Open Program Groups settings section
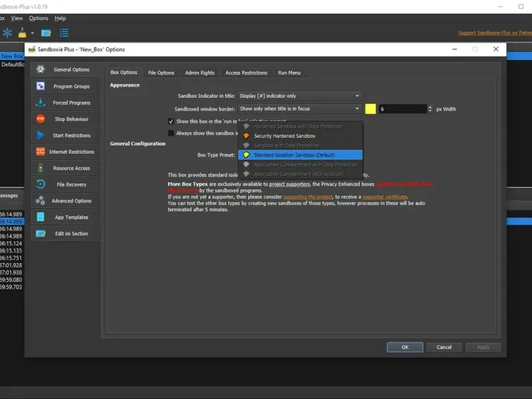Screen dimensions: 532x399 click(x=66, y=86)
